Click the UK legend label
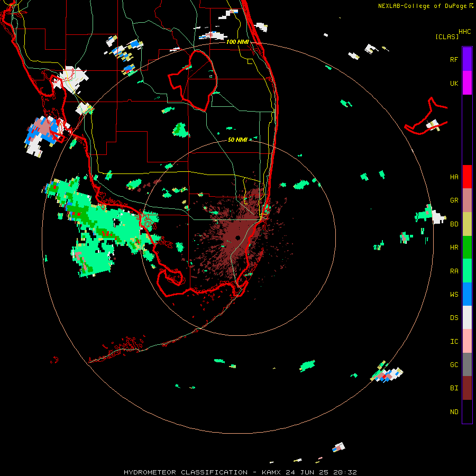This screenshot has height=476, width=476. (454, 83)
